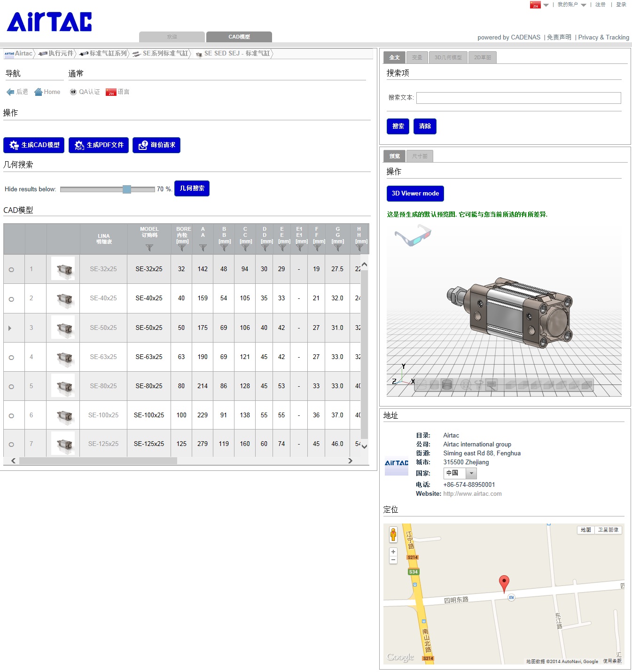Click the F column filter funnel
Viewport: 632px width, 672px height.
tap(317, 248)
